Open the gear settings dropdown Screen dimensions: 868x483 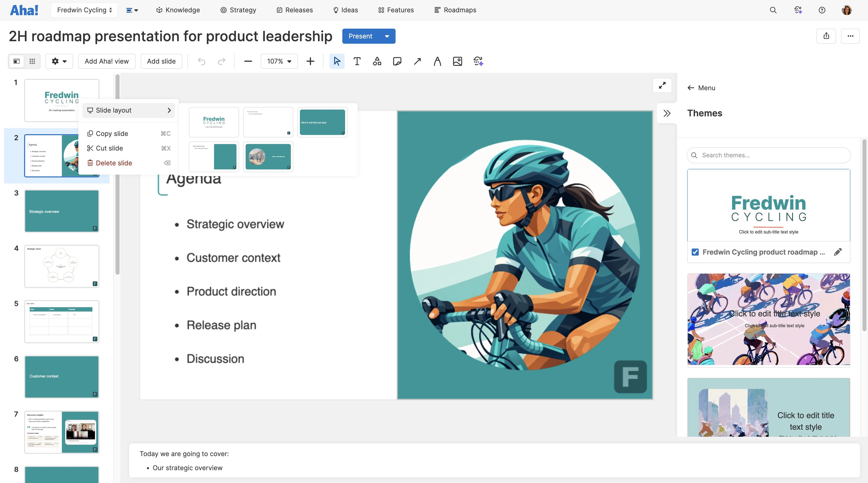coord(59,61)
